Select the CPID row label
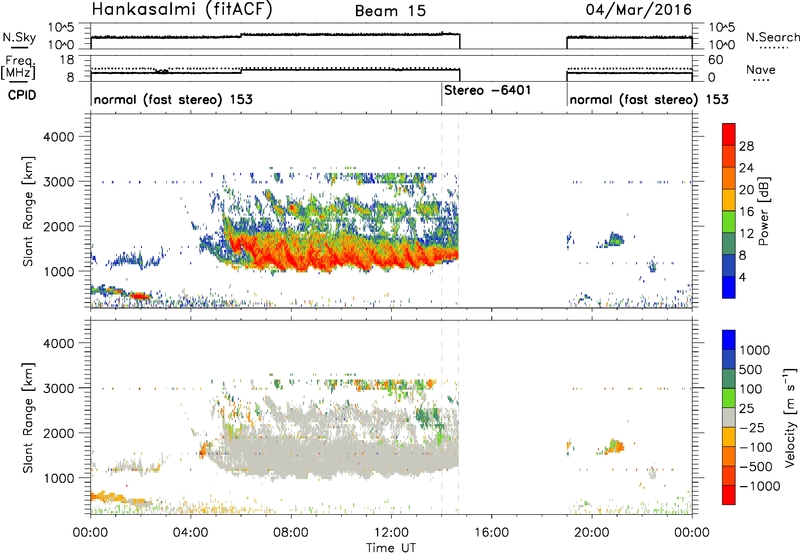 [x=21, y=95]
